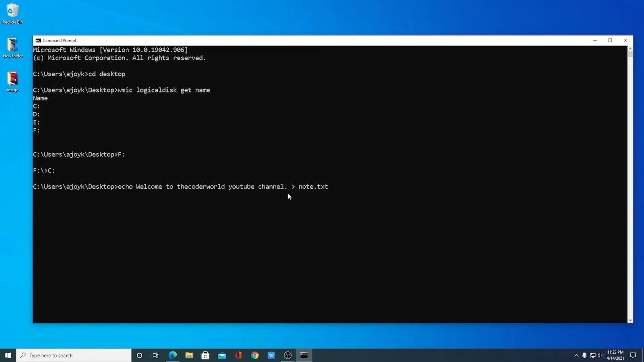Image resolution: width=644 pixels, height=362 pixels.
Task: Select the New folder desktop icon
Action: [x=13, y=48]
